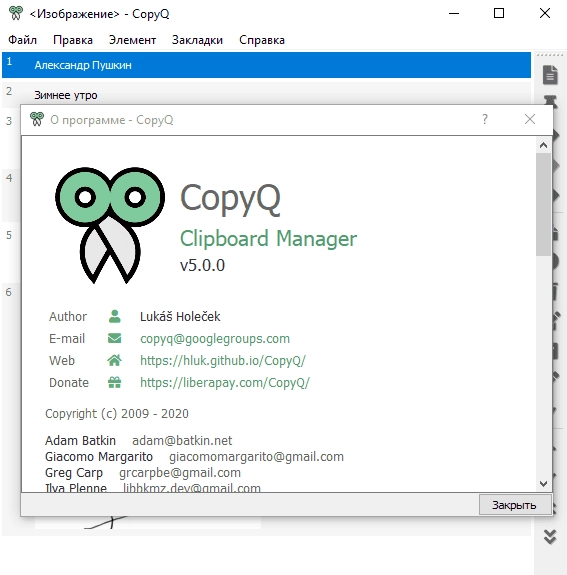Click the gift icon beside Donate
The height and width of the screenshot is (575, 567).
click(x=114, y=382)
